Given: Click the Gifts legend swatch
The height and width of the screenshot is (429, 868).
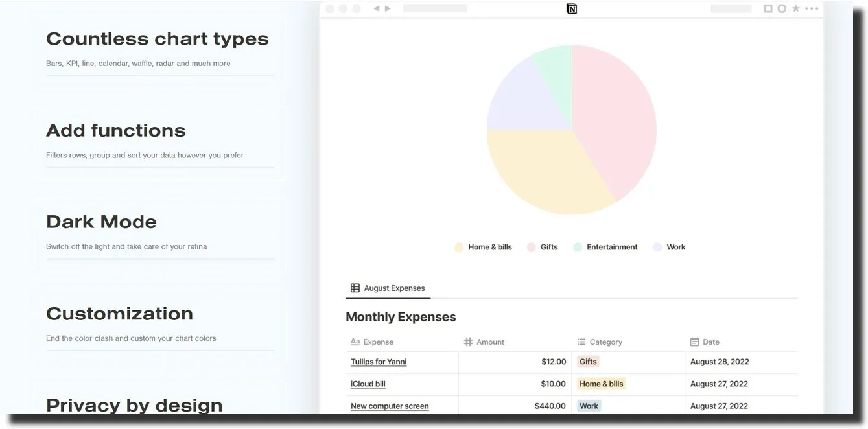Looking at the screenshot, I should 531,247.
